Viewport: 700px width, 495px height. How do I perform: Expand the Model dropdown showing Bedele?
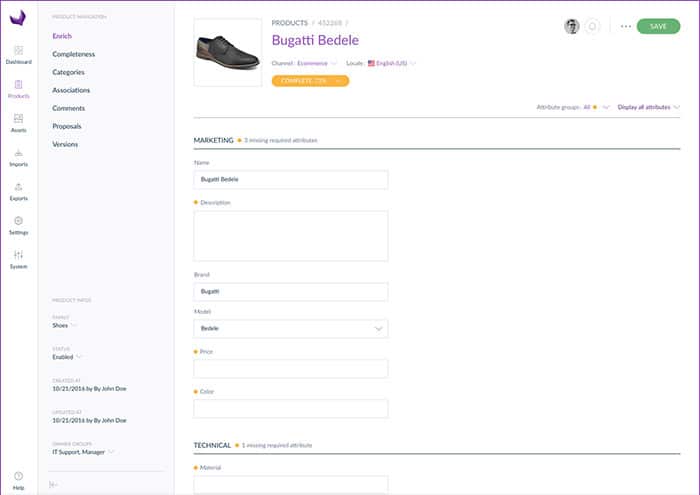pos(290,328)
